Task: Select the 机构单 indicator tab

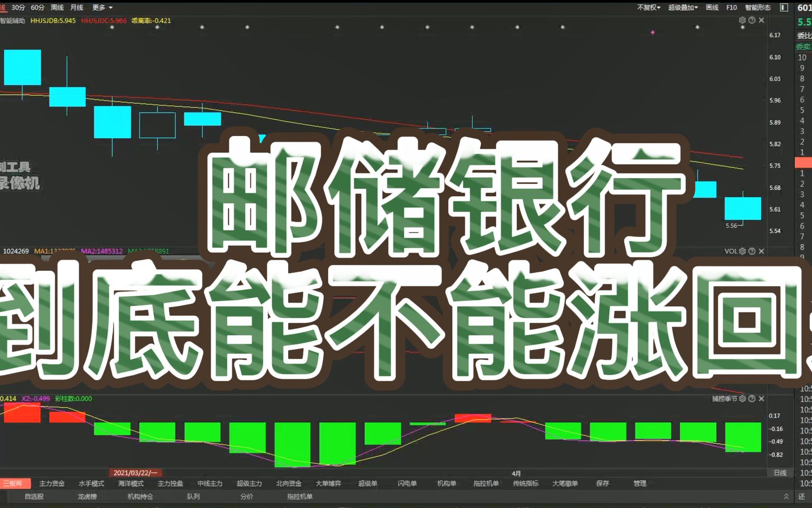Action: pyautogui.click(x=447, y=483)
